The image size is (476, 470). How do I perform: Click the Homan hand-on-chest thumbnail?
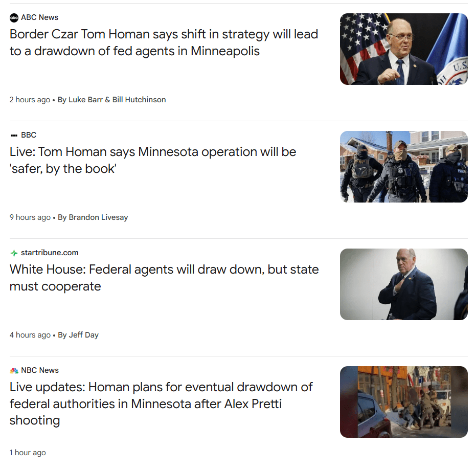(403, 284)
